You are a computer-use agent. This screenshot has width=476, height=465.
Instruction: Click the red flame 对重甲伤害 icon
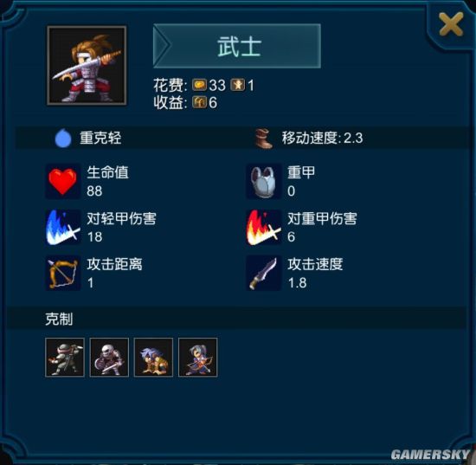263,227
